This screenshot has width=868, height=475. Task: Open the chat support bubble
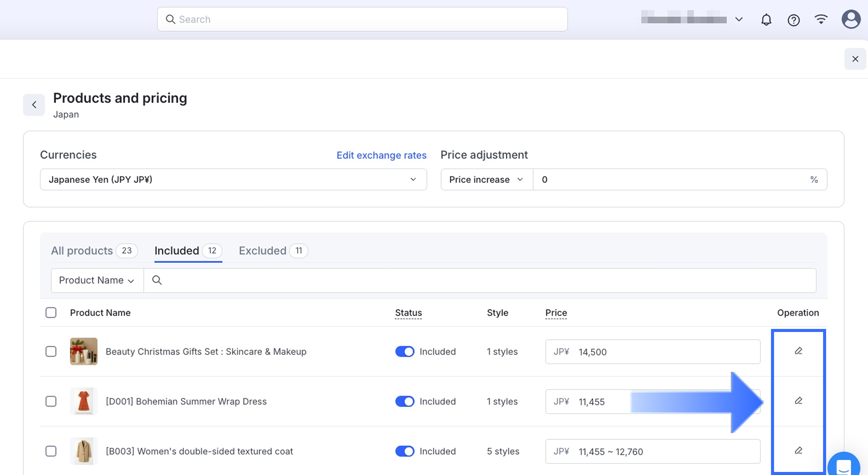tap(843, 465)
